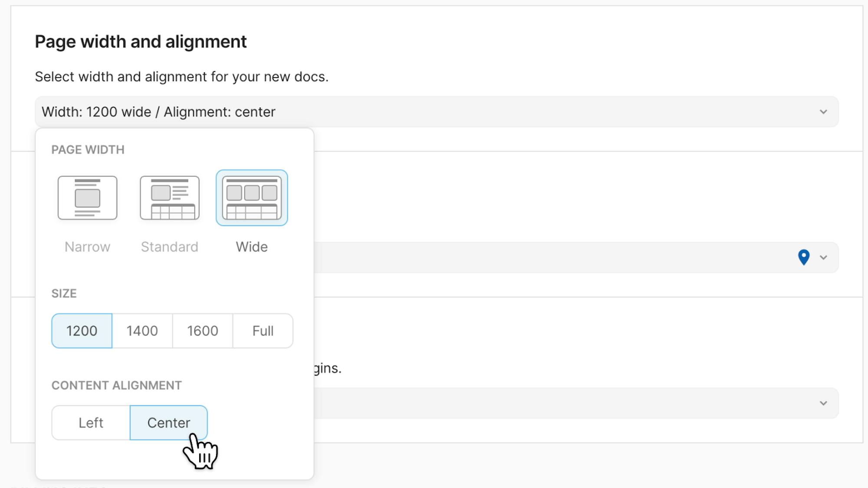
Task: Click the Wide label under page width
Action: [252, 247]
